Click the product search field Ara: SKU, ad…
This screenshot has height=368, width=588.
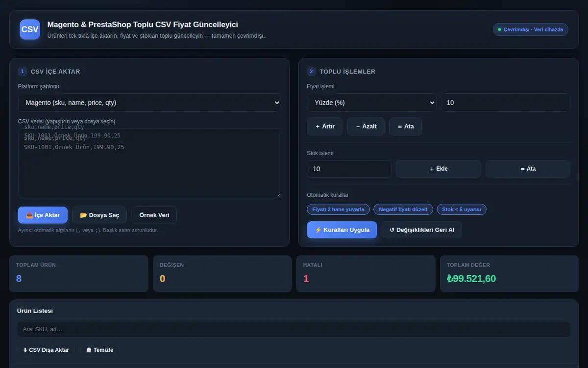tap(294, 329)
